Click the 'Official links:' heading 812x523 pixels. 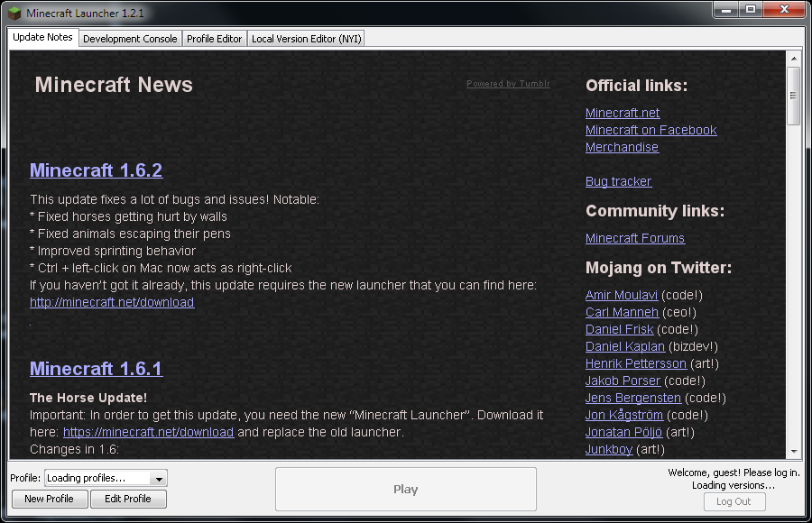pyautogui.click(x=636, y=86)
